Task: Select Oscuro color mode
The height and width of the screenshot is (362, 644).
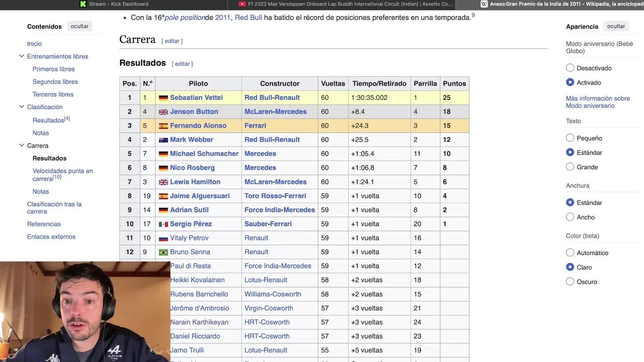Action: click(x=570, y=282)
